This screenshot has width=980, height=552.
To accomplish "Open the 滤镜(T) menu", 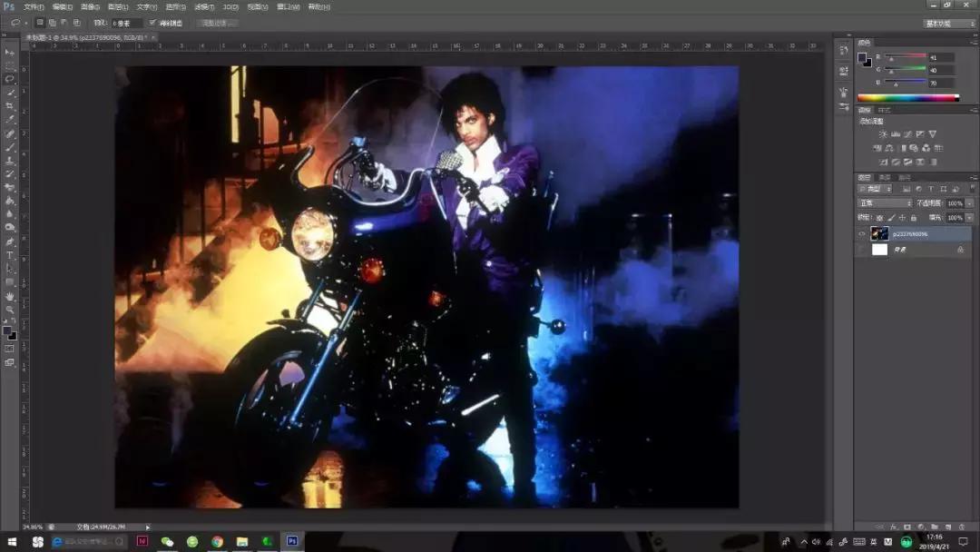I will (x=204, y=7).
